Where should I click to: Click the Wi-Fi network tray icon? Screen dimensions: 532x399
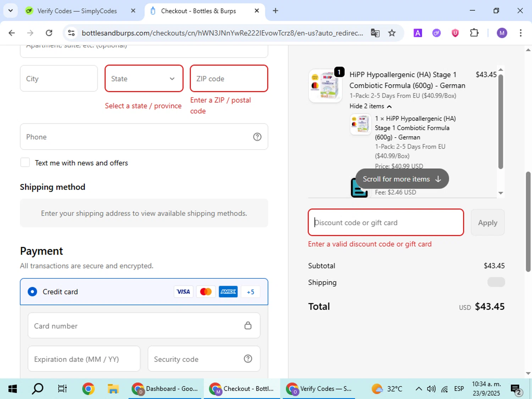click(445, 389)
